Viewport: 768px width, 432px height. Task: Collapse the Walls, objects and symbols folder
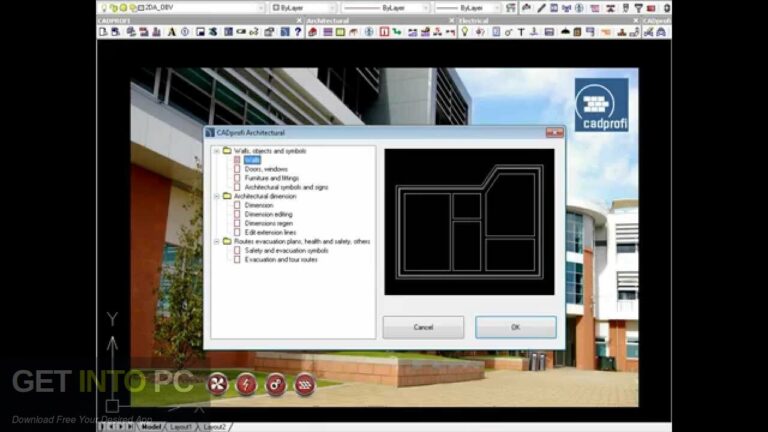216,151
